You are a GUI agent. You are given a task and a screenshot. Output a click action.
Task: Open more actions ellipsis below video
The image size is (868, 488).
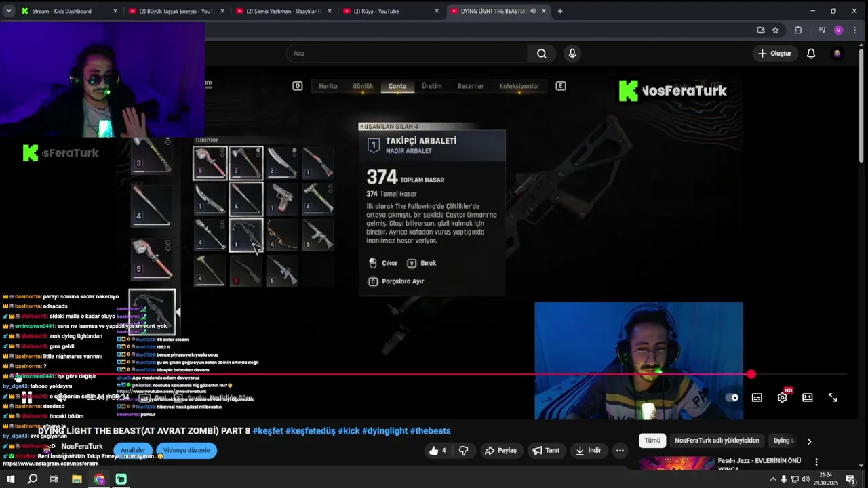pyautogui.click(x=620, y=450)
